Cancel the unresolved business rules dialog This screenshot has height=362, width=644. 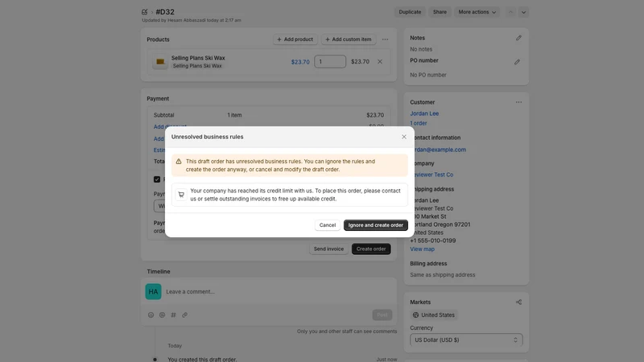[x=328, y=225]
